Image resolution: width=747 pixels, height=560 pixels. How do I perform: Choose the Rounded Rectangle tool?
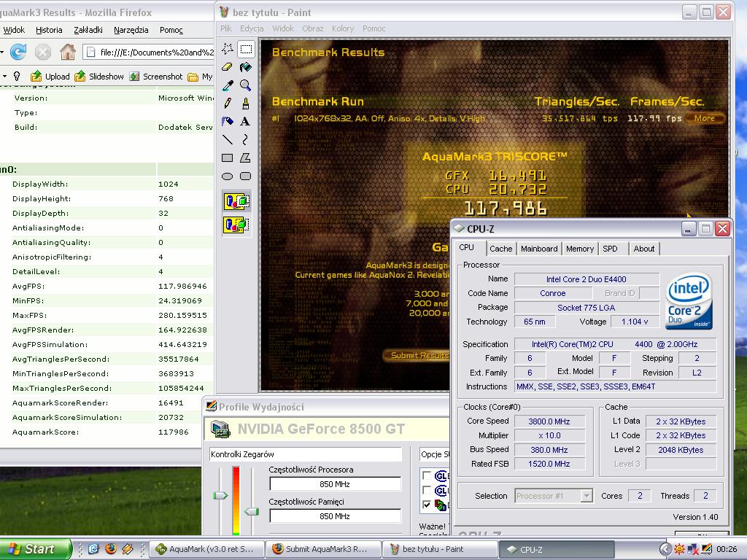point(246,176)
